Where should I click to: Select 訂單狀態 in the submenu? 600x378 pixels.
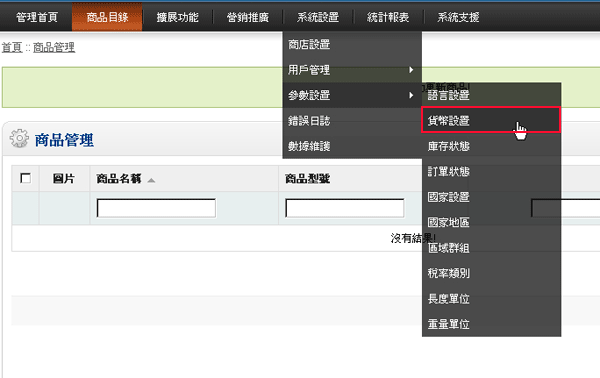coord(491,171)
